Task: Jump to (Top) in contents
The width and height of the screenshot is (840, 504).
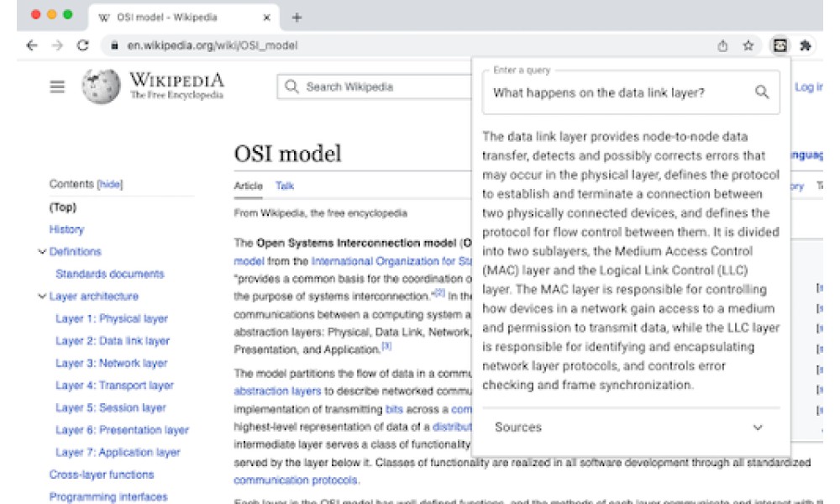Action: click(x=63, y=207)
